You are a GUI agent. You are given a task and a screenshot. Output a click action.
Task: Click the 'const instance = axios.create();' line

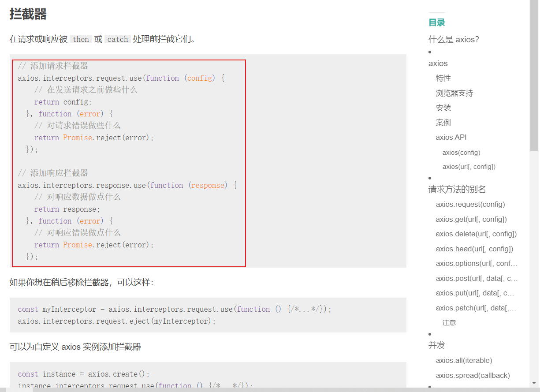[84, 374]
